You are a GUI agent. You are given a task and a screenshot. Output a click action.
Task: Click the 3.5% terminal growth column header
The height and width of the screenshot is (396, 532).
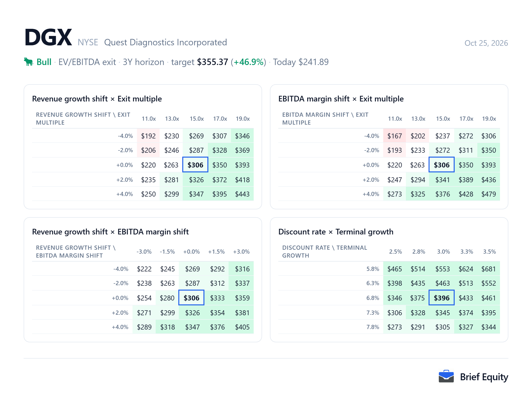[489, 252]
